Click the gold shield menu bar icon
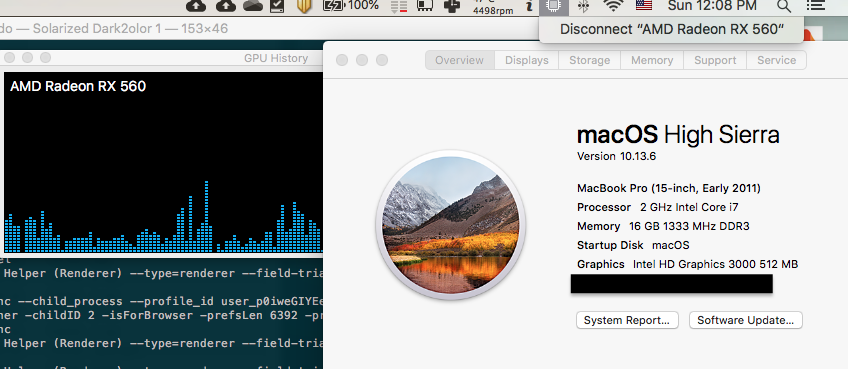The image size is (848, 369). click(305, 6)
